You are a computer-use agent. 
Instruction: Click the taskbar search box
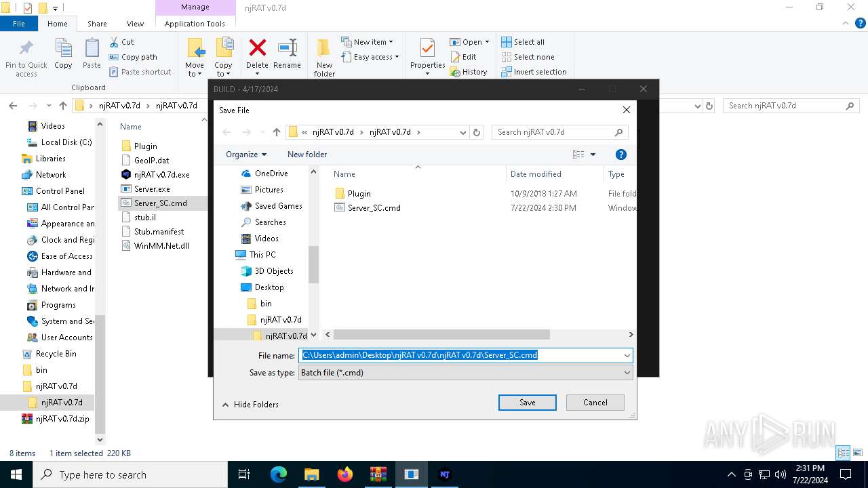point(130,474)
